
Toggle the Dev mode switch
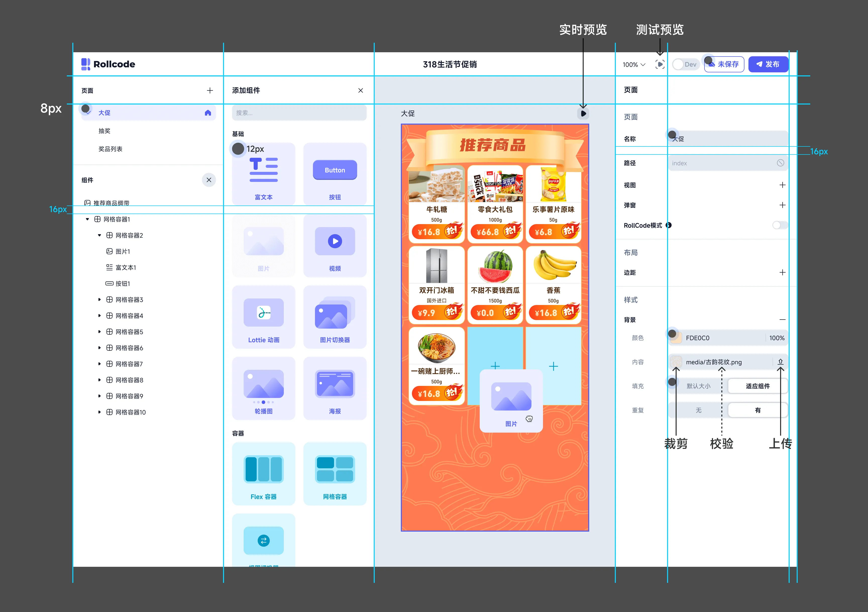click(686, 64)
